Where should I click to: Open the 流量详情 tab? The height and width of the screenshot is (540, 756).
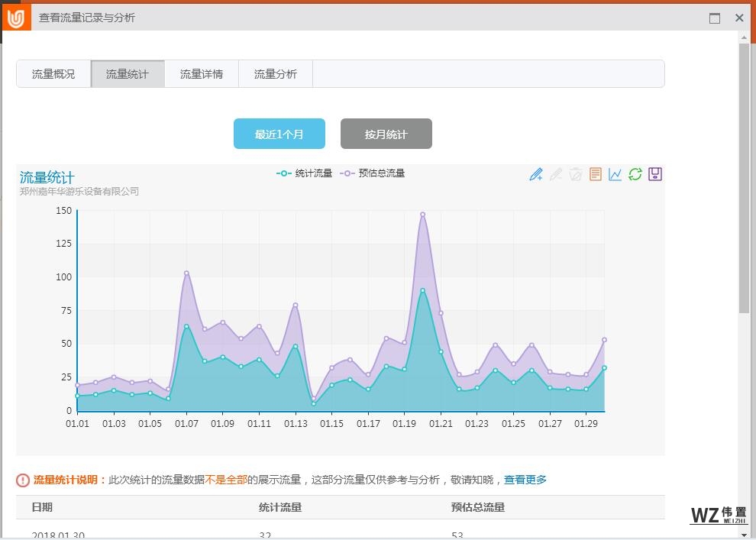pyautogui.click(x=202, y=74)
